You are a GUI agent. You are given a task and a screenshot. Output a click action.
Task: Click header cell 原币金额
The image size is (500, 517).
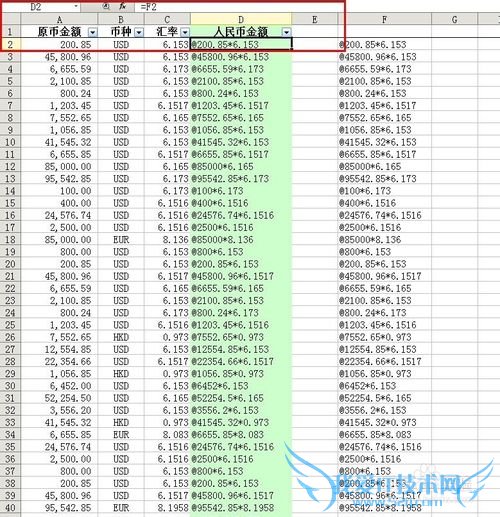pos(59,32)
